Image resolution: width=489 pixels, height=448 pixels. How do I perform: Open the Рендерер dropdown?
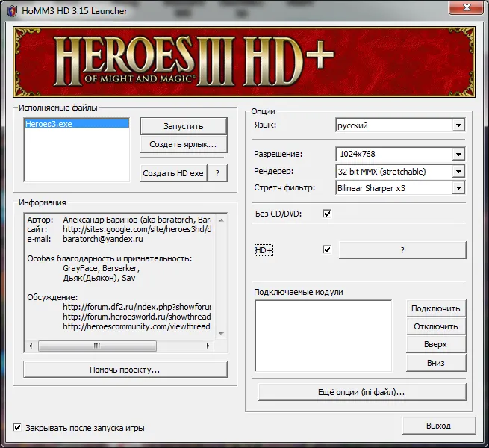tap(458, 171)
